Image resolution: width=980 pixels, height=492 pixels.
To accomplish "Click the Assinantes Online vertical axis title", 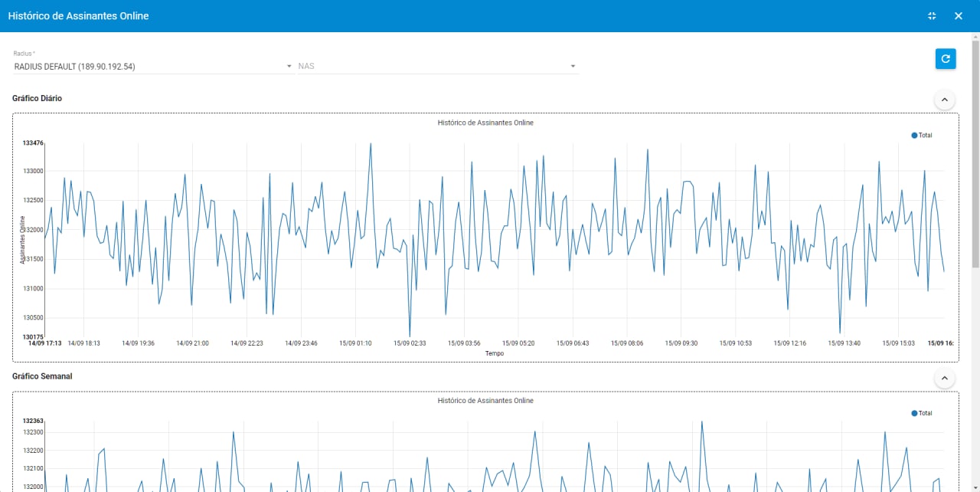I will click(23, 240).
